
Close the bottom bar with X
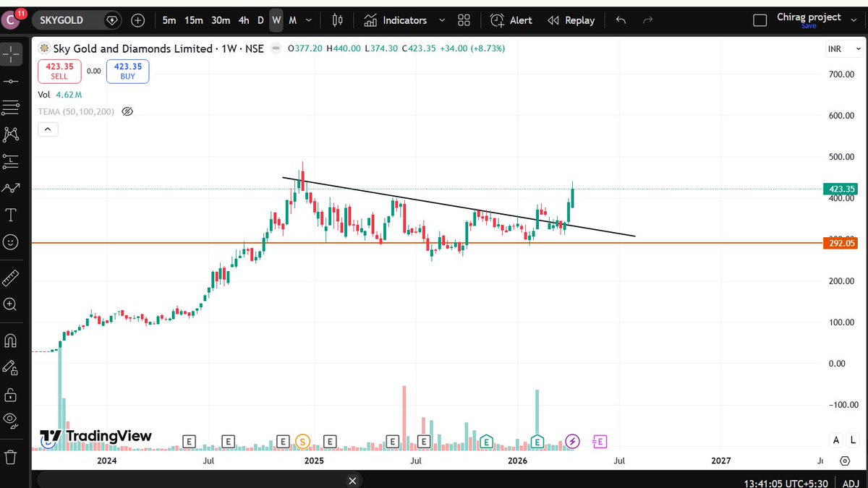pos(352,481)
